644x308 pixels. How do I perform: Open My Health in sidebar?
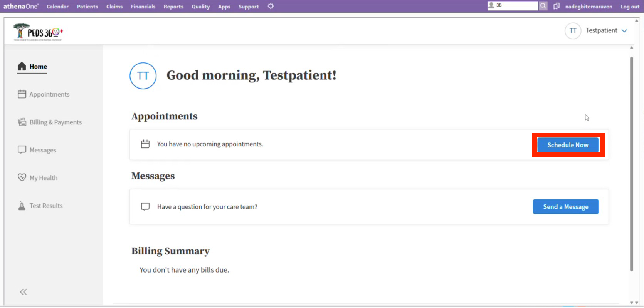[x=43, y=178]
